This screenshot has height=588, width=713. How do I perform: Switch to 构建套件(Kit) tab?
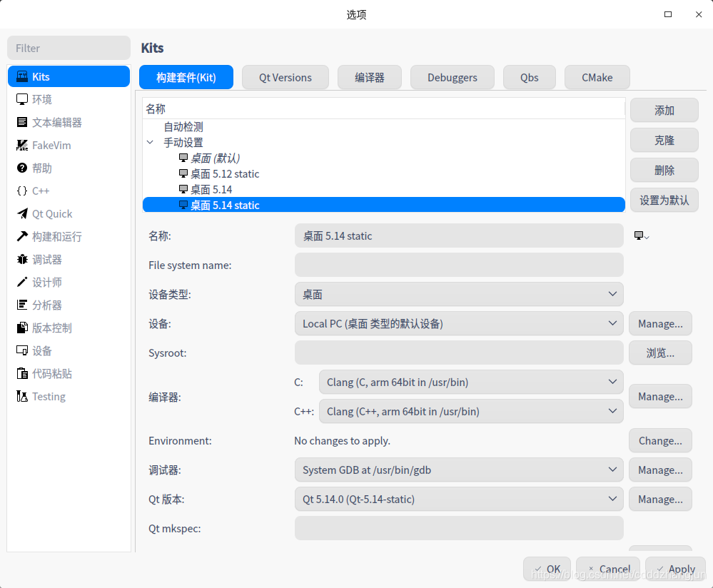(x=186, y=77)
